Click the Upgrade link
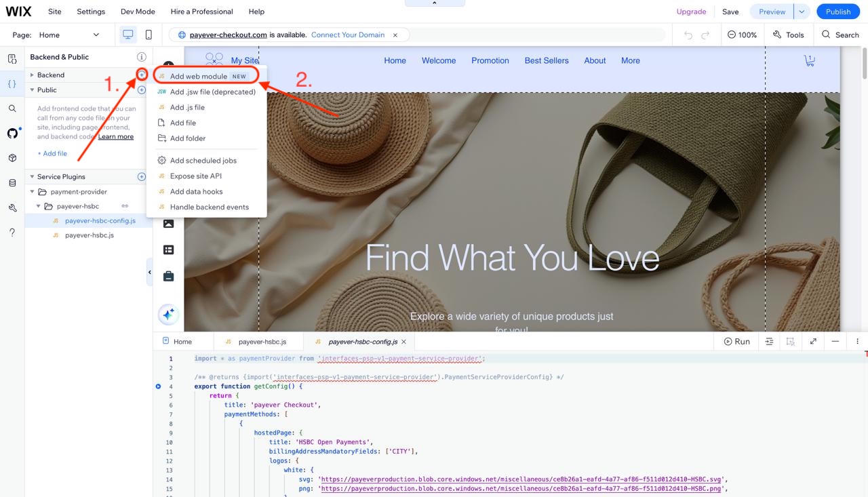The width and height of the screenshot is (868, 497). 691,12
